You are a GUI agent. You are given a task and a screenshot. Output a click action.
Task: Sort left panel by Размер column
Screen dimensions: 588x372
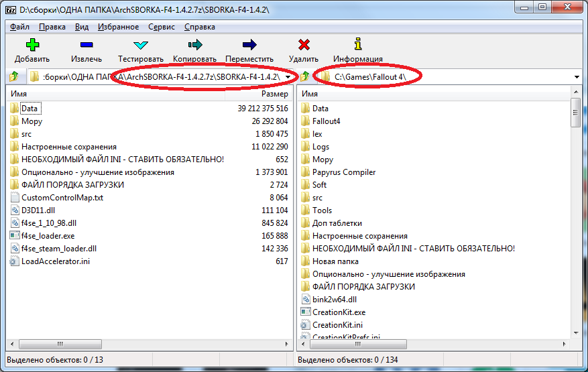pyautogui.click(x=274, y=95)
